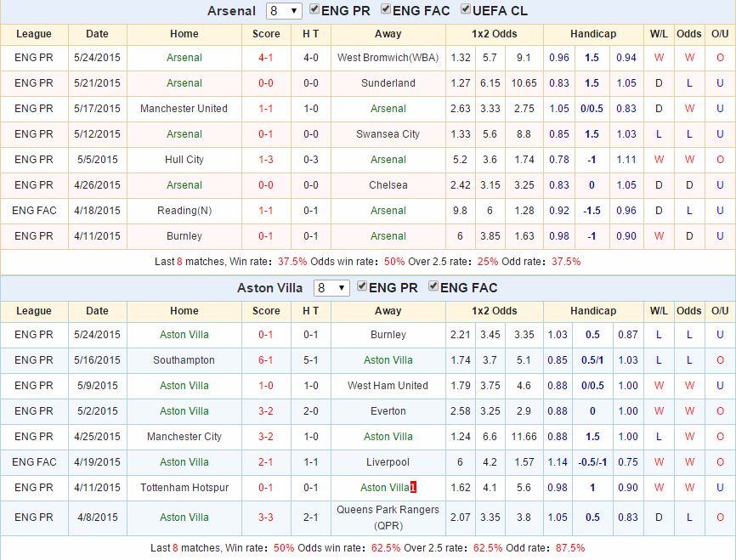Click 1x2 Odds header in Arsenal table

[x=495, y=34]
